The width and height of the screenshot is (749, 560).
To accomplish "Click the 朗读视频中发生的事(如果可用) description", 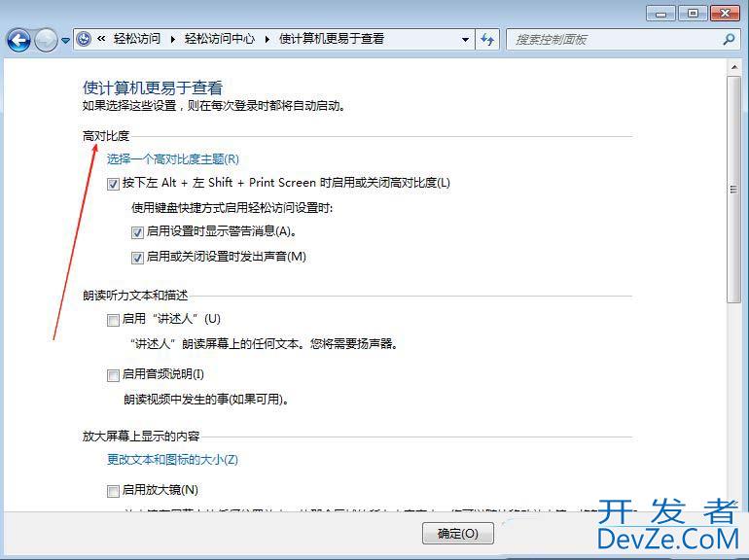I will (206, 400).
